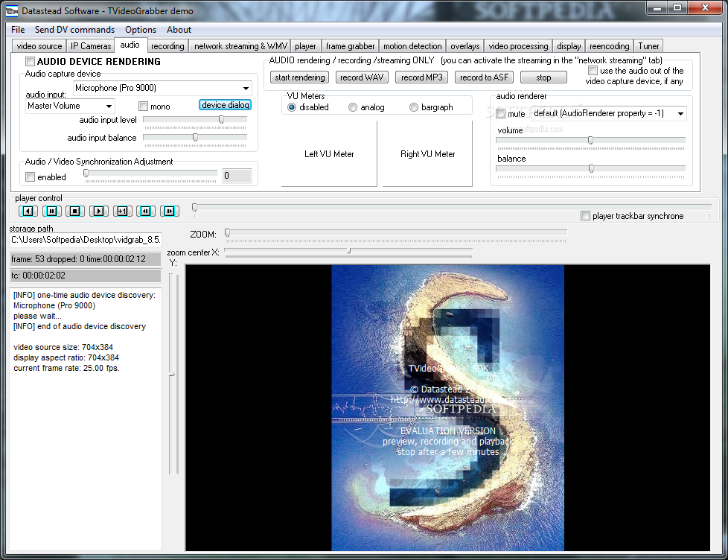The height and width of the screenshot is (560, 728).
Task: Toggle the mono checkbox
Action: point(144,106)
